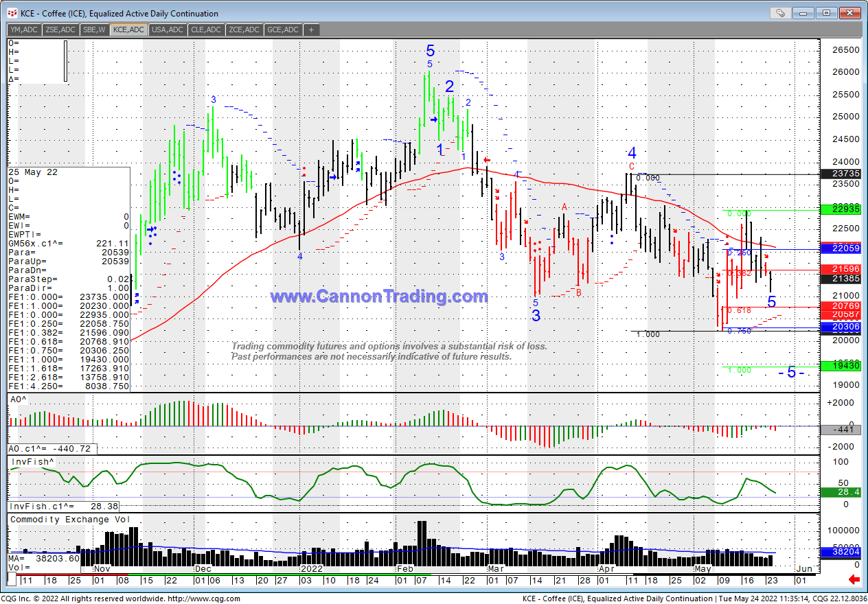This screenshot has height=604, width=868.
Task: Click the CQG app icon in title bar
Action: coord(12,13)
